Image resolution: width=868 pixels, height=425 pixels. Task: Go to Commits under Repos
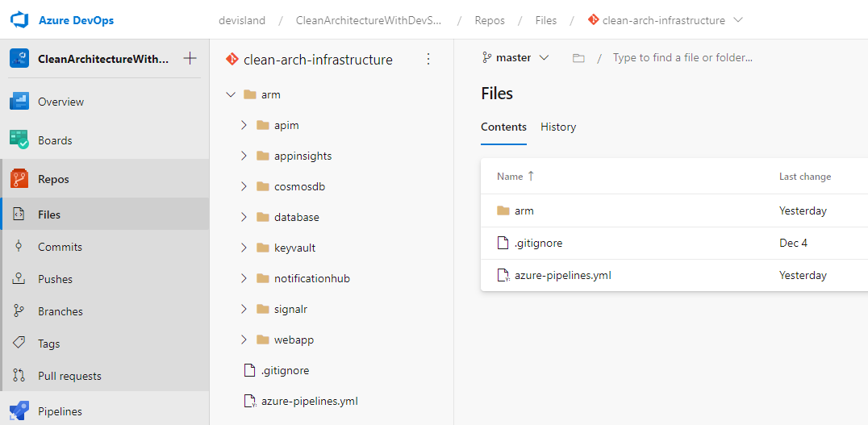105,247
